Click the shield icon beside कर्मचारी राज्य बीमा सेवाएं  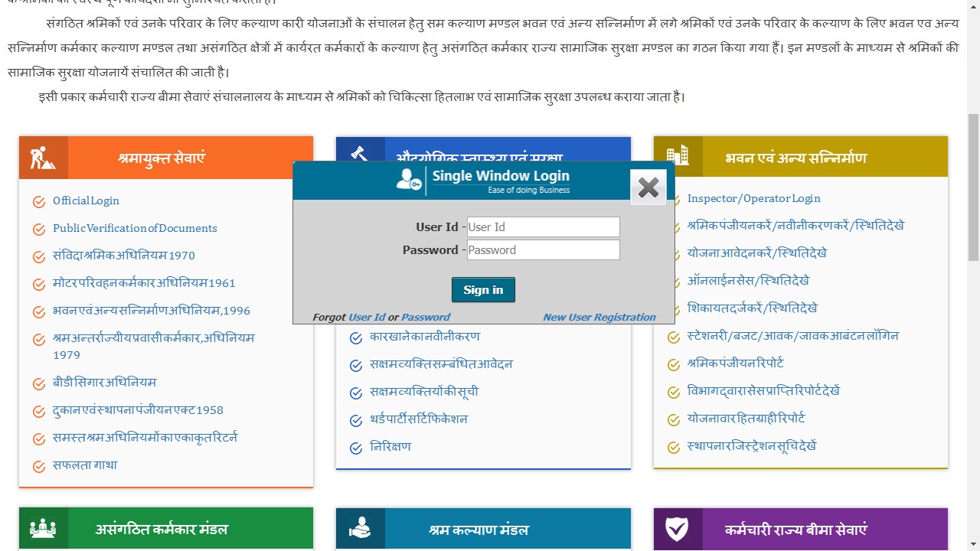click(677, 529)
